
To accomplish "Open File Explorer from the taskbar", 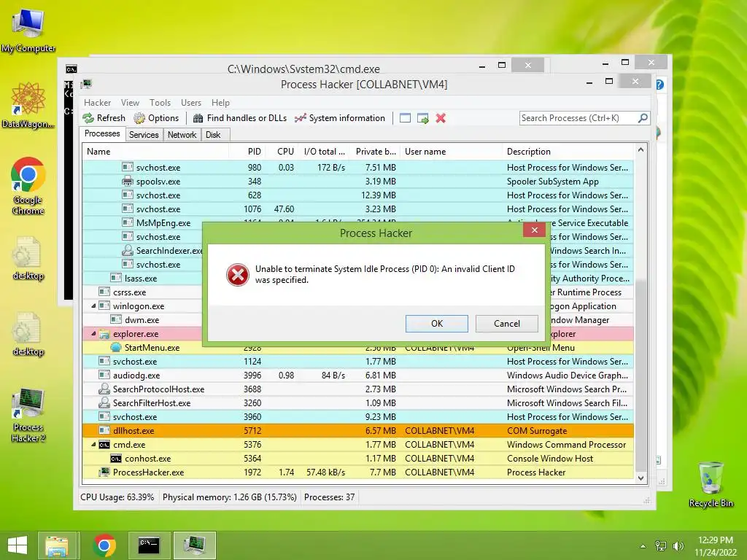I will tap(57, 545).
